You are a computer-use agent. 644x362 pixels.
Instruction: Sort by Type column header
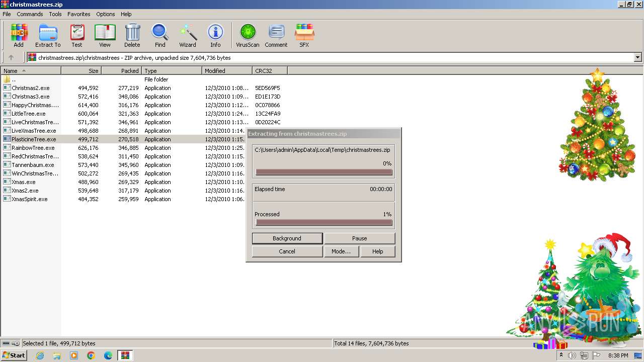(x=172, y=71)
